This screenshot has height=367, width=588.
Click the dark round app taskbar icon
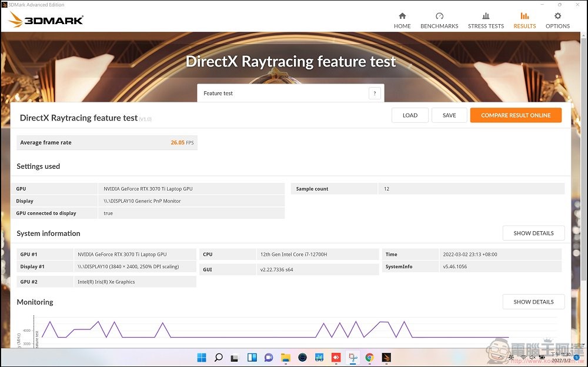pyautogui.click(x=302, y=357)
